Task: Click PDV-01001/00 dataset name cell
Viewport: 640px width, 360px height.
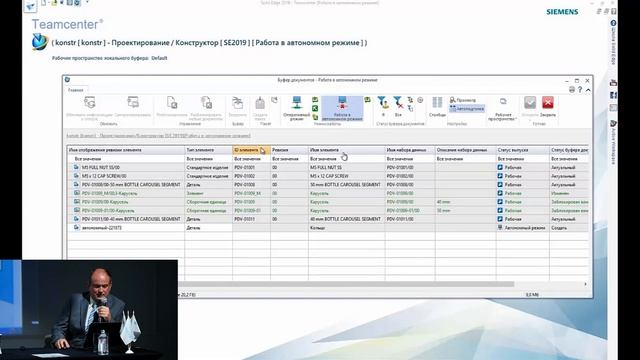Action: [410, 167]
